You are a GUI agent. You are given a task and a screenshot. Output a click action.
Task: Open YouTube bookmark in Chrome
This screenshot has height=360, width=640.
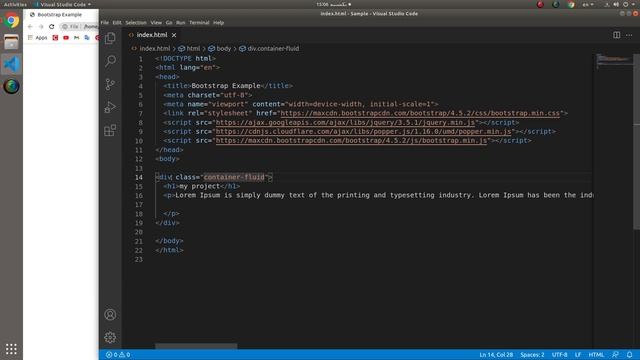[66, 38]
